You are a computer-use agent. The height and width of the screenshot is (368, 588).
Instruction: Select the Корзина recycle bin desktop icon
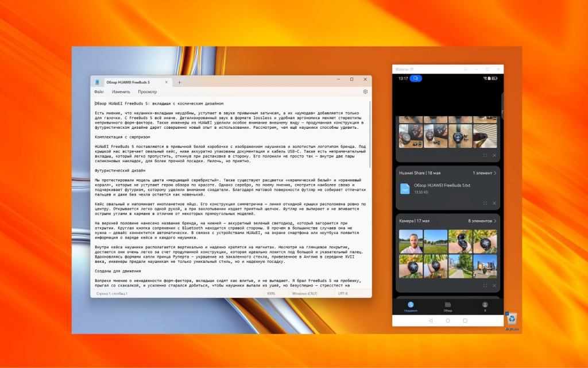coord(512,322)
